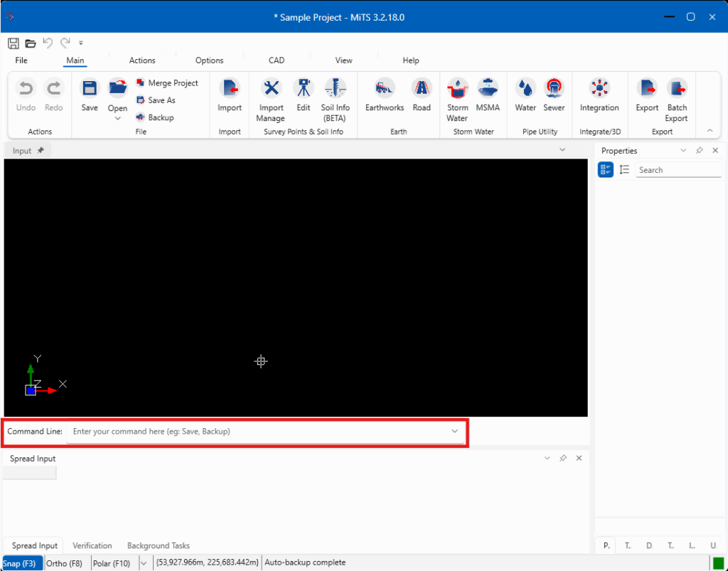The image size is (728, 571).
Task: Toggle Polar (F10) tracking
Action: (112, 564)
